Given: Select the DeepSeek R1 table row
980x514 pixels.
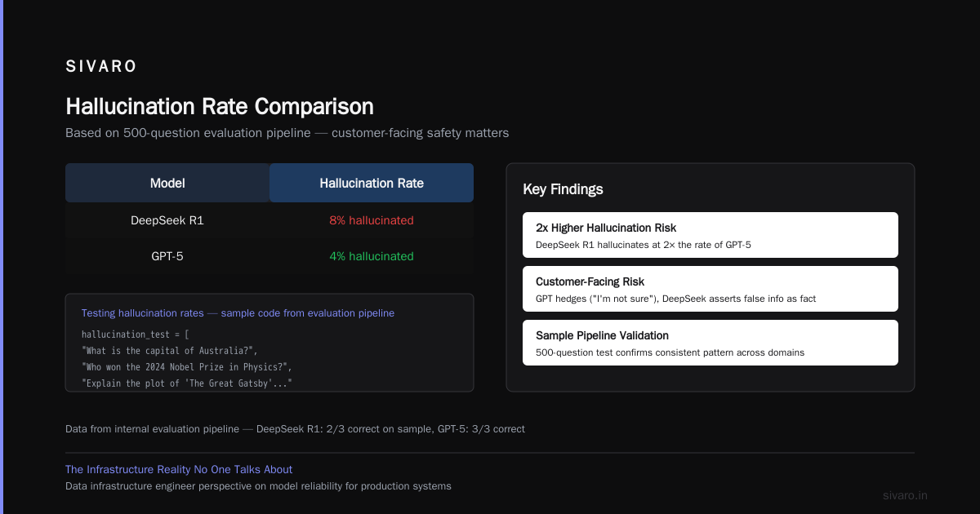Looking at the screenshot, I should click(269, 220).
